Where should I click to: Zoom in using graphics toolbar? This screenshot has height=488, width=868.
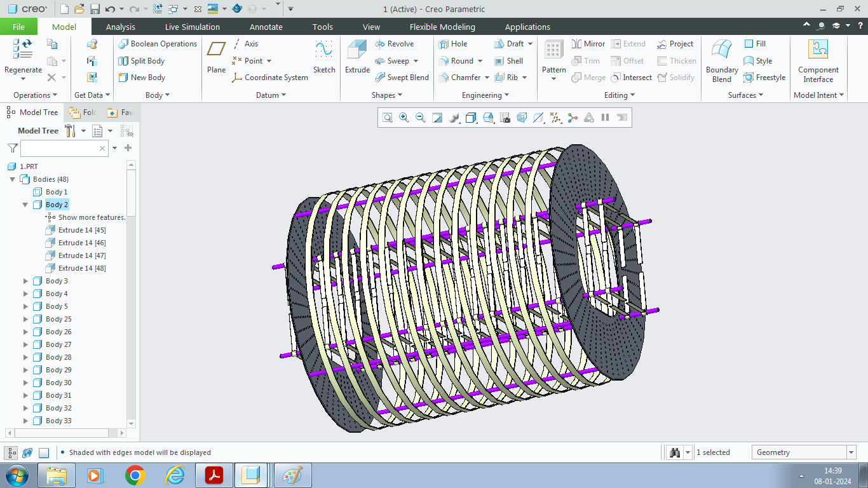pyautogui.click(x=404, y=118)
